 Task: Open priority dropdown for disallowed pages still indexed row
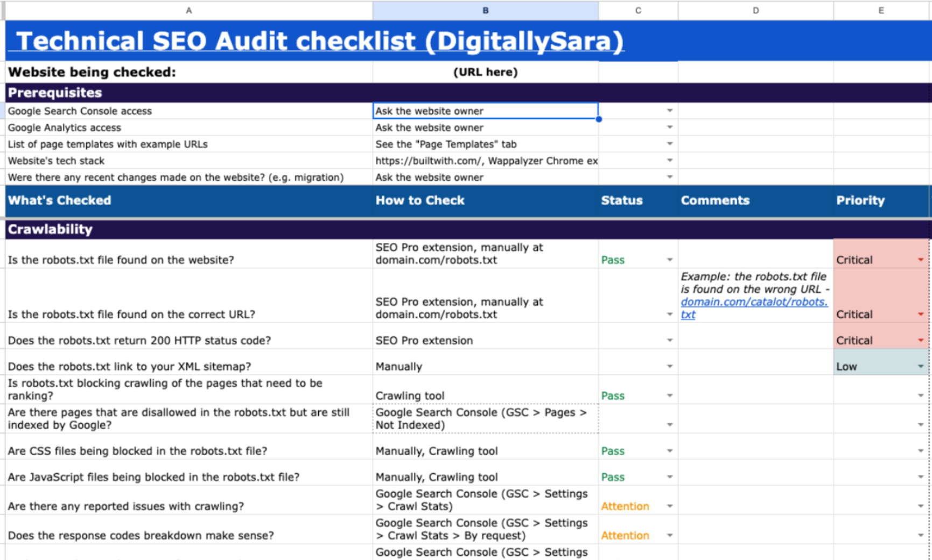coord(921,425)
